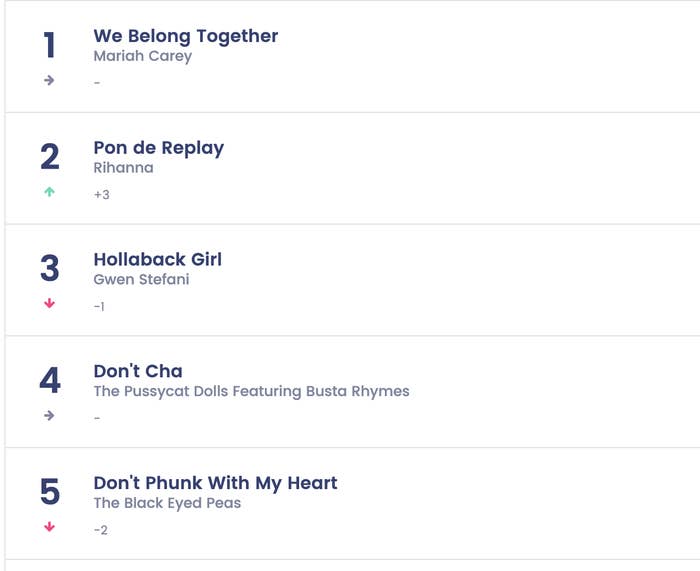Open the song Hollaback Girl

(158, 259)
